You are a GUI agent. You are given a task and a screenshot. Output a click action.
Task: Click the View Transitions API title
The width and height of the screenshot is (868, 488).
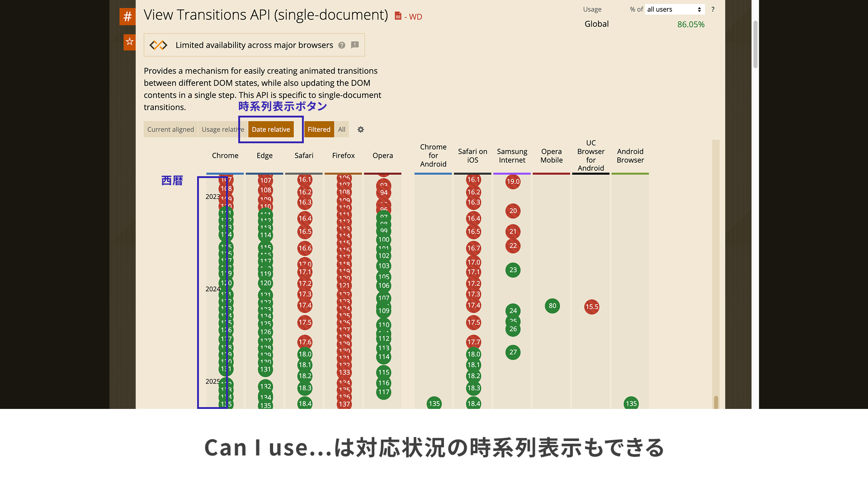click(266, 15)
